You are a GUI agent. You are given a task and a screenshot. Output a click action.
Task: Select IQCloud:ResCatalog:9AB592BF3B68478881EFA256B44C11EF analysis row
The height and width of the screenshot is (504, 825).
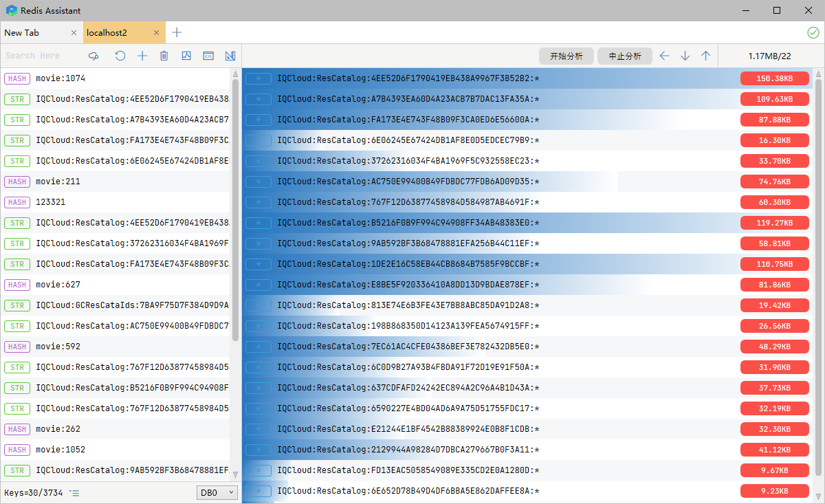click(x=528, y=243)
